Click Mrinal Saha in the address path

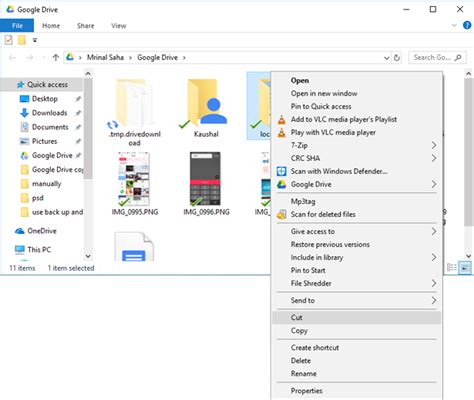coord(105,58)
